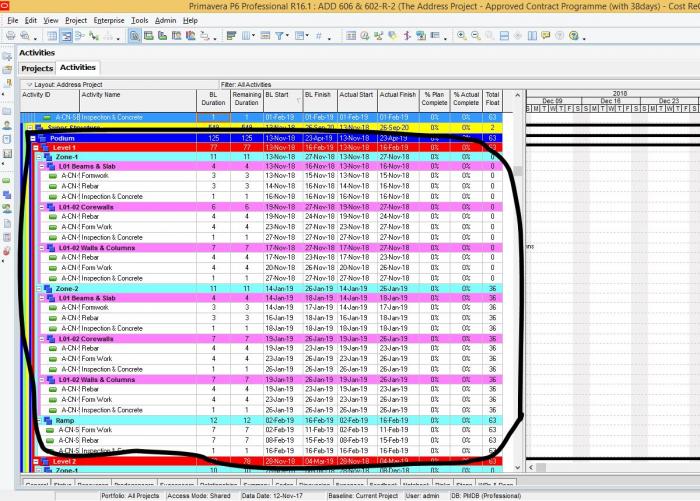
Task: Select the highlighted A-CN Inspection & Concrete row
Action: [x=261, y=117]
